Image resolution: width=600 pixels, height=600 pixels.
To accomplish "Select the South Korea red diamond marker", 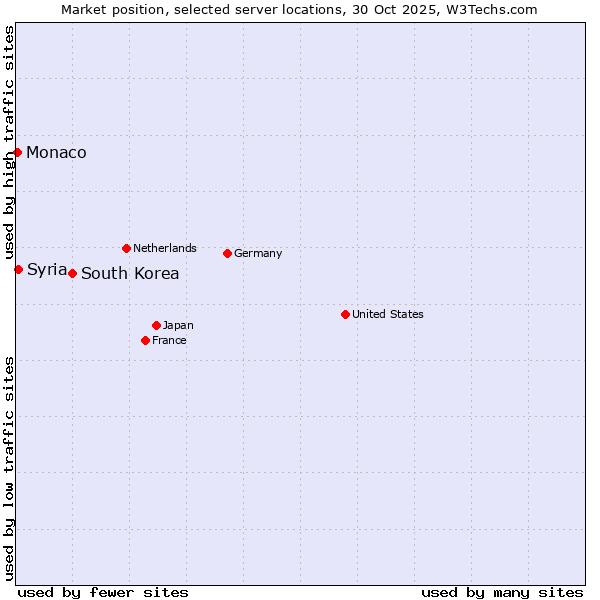I will [x=72, y=273].
